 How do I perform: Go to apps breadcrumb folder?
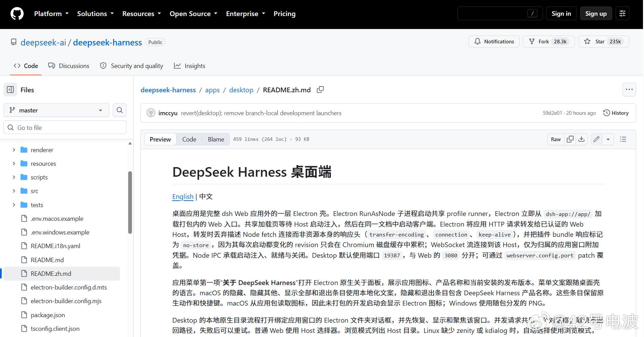click(x=212, y=90)
